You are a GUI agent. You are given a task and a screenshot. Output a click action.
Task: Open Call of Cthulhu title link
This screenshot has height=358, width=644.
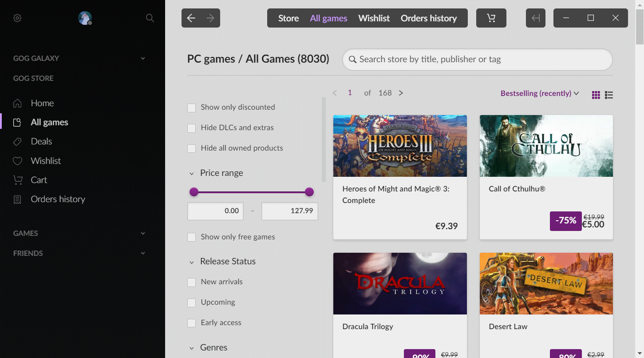pyautogui.click(x=517, y=189)
